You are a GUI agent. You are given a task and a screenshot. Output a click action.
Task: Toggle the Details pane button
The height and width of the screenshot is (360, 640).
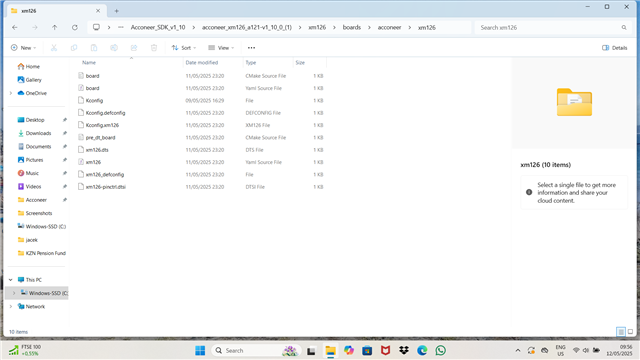coord(615,48)
